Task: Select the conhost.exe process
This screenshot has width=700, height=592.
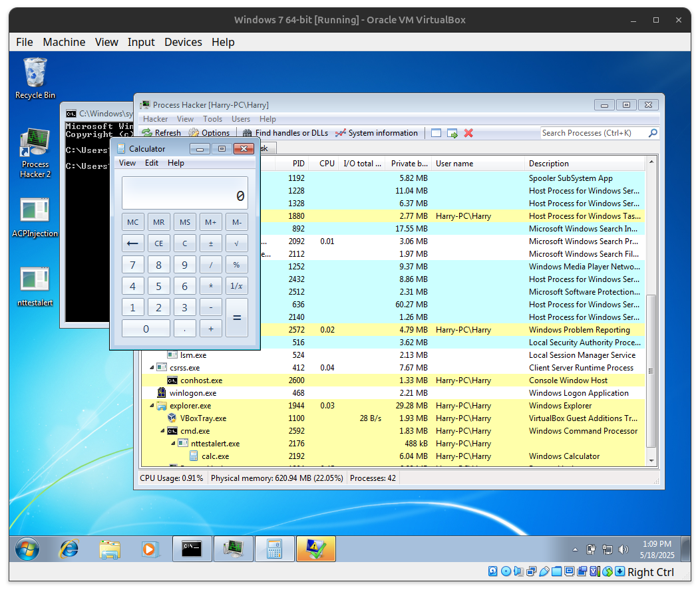Action: tap(393, 380)
